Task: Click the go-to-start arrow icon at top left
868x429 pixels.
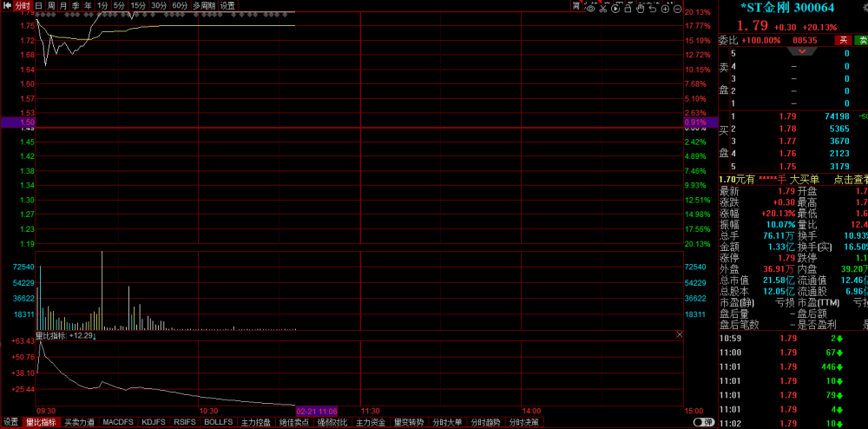Action: pyautogui.click(x=7, y=5)
